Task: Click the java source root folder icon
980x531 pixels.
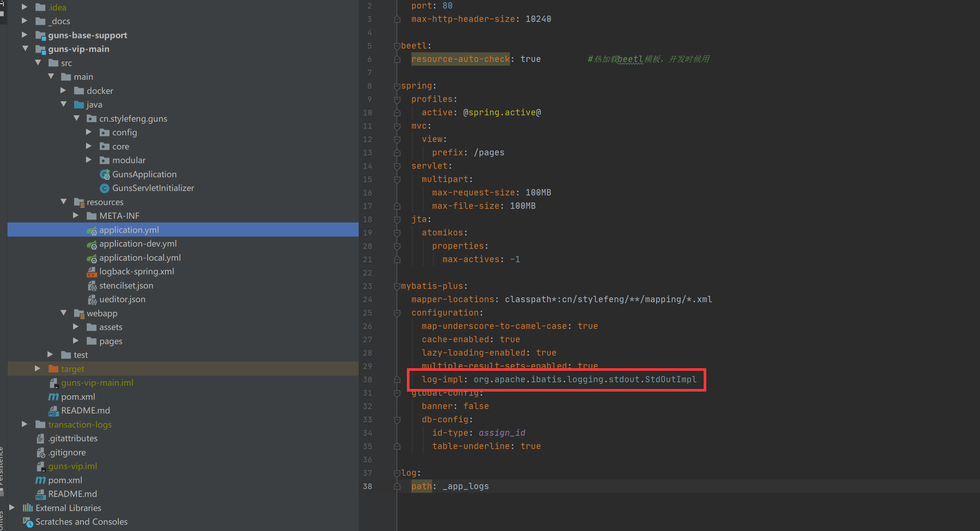Action: [79, 105]
